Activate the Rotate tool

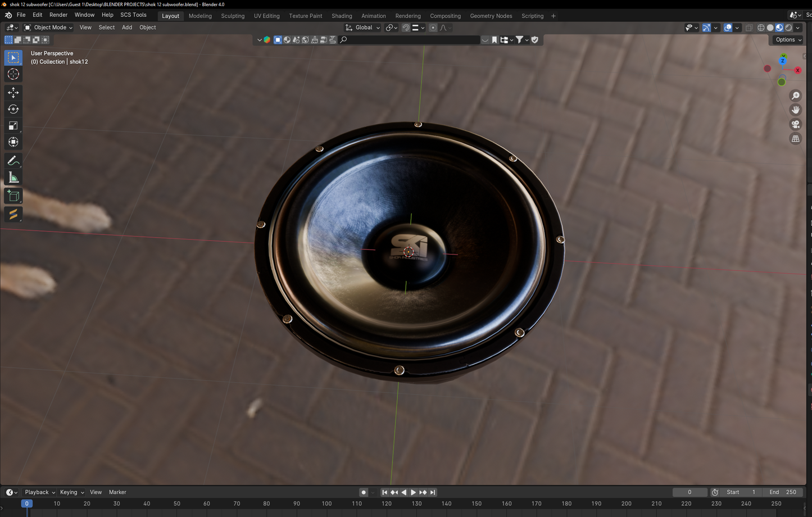(x=13, y=109)
